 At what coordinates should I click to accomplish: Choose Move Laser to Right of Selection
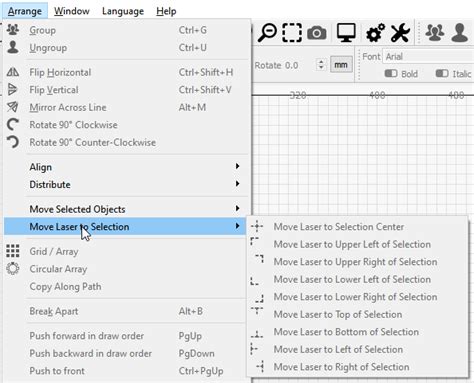point(358,367)
